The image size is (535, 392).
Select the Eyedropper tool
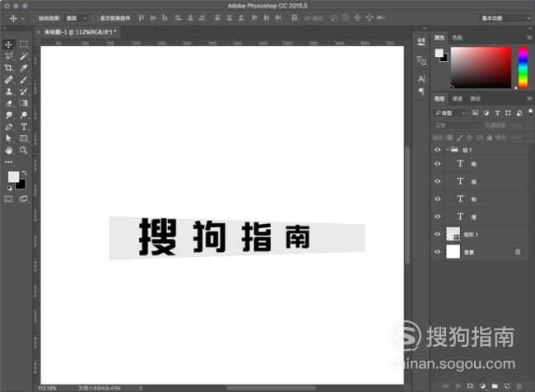pos(24,68)
